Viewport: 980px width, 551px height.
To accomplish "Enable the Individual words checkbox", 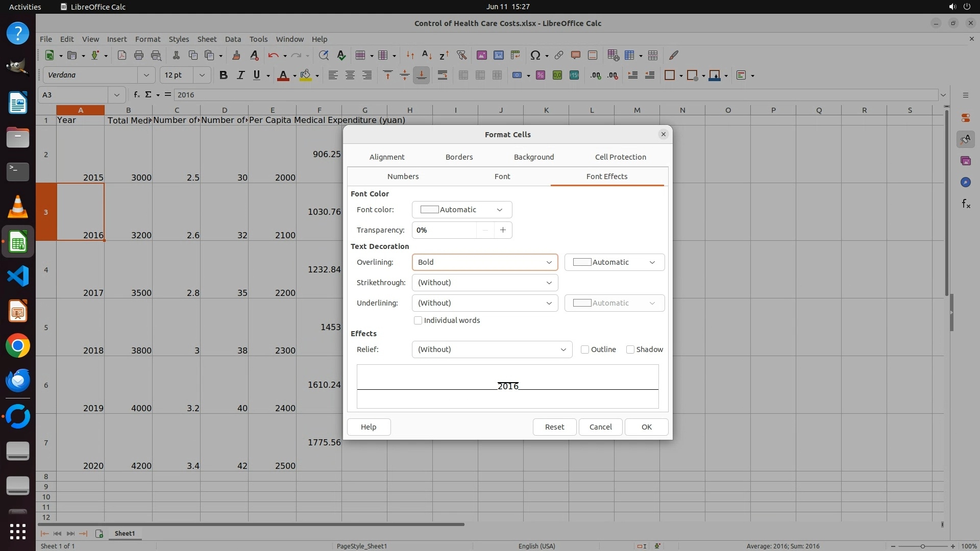I will pyautogui.click(x=418, y=320).
